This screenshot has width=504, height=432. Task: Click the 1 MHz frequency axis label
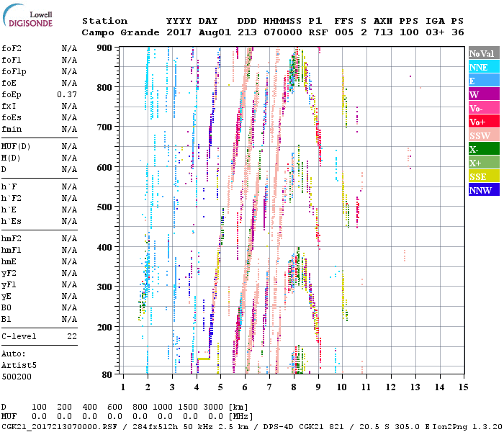click(123, 387)
